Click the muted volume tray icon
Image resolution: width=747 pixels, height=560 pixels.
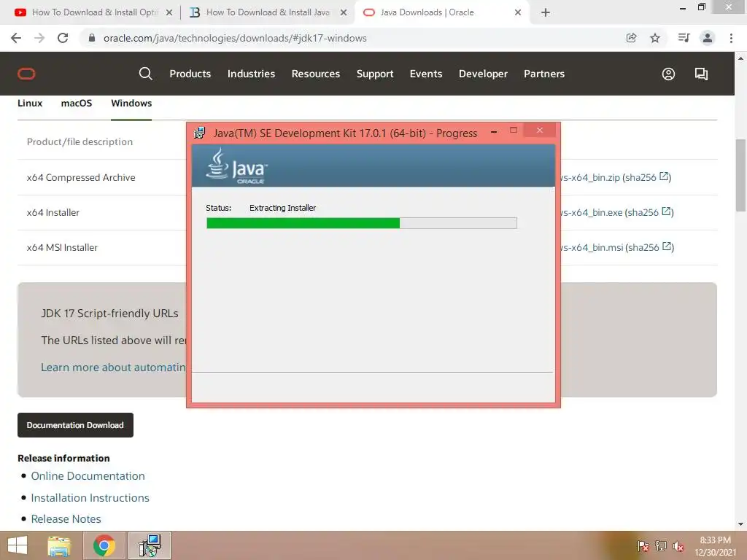[x=678, y=546]
